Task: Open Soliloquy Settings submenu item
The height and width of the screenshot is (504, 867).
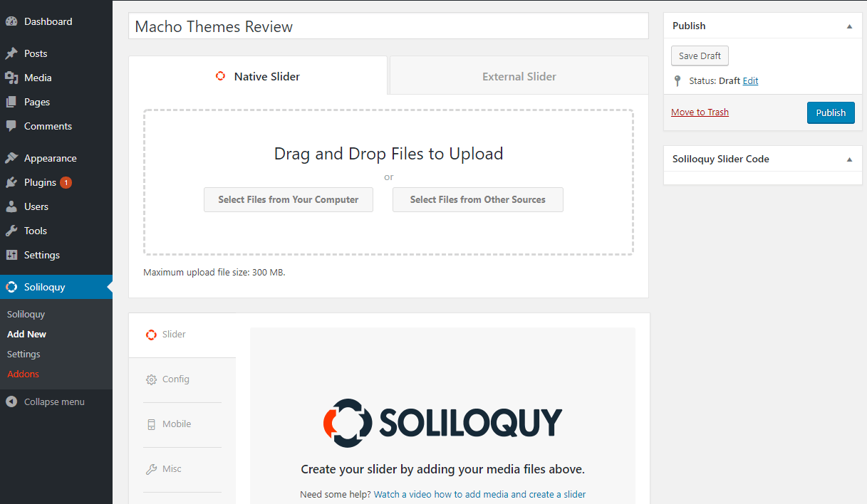Action: point(24,354)
